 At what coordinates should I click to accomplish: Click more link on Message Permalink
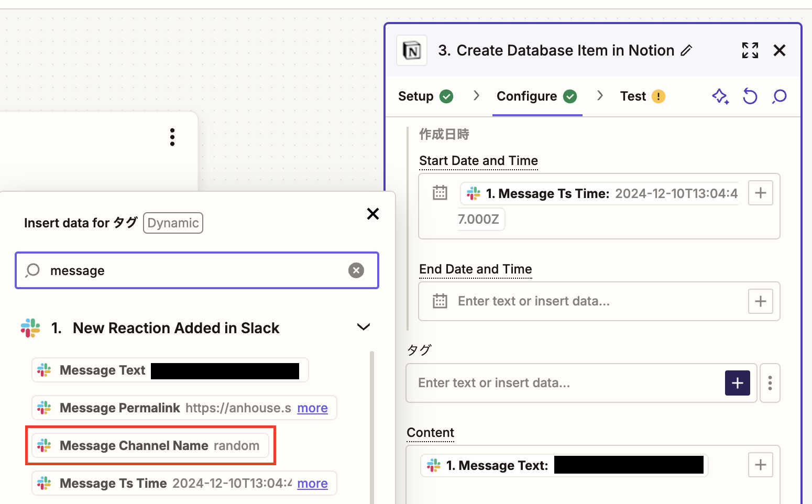click(313, 408)
